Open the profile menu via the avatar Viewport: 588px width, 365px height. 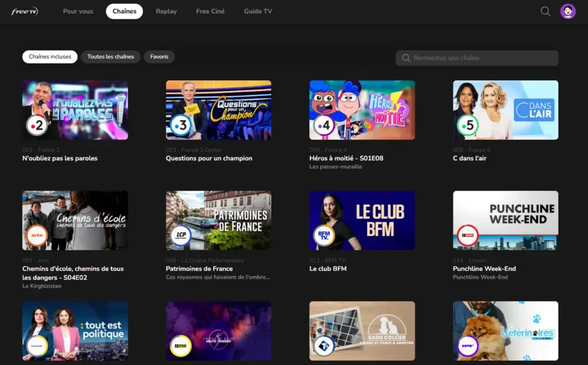click(567, 11)
